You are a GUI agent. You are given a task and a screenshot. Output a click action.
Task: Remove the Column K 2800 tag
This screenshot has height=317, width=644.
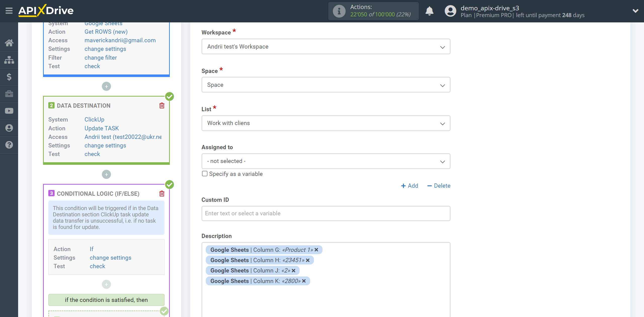[304, 281]
